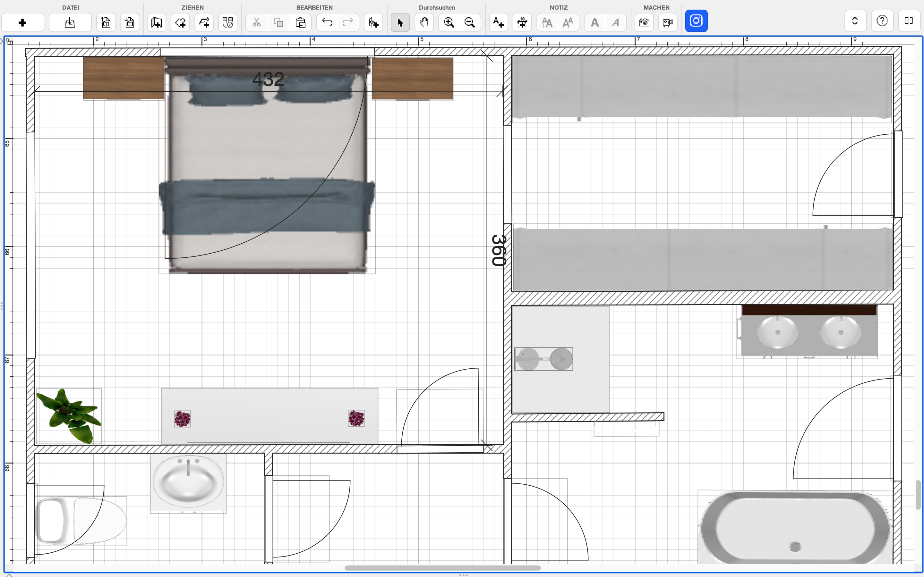Select the add surface shape tool
This screenshot has height=577, width=924.
point(180,23)
